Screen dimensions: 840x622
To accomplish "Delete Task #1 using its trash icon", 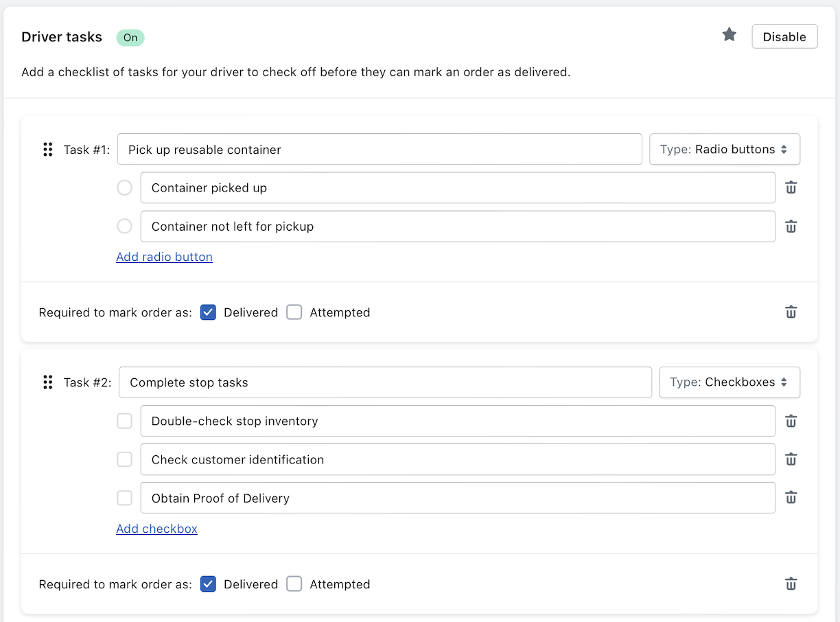I will [x=791, y=312].
